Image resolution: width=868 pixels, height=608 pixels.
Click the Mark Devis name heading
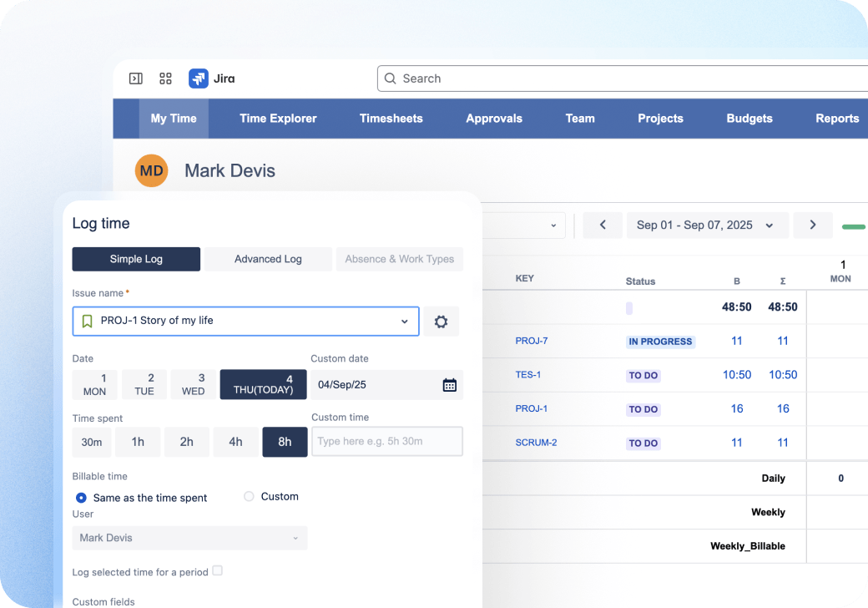(230, 170)
